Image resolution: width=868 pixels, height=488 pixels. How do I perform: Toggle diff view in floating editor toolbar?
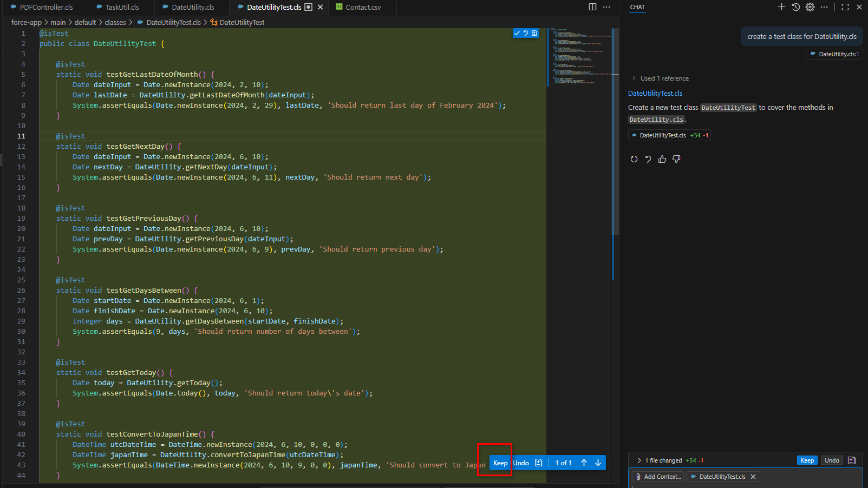(538, 463)
